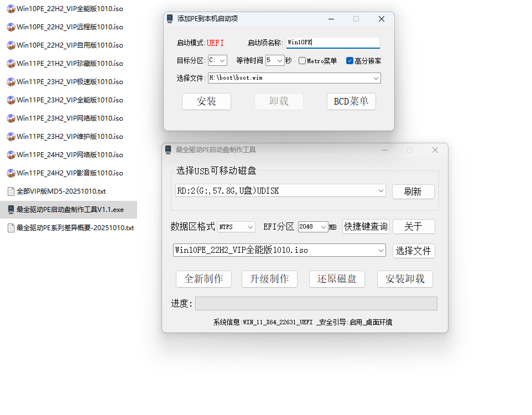532x415 pixels.
Task: Click the 快捷键查询 button
Action: 366,226
